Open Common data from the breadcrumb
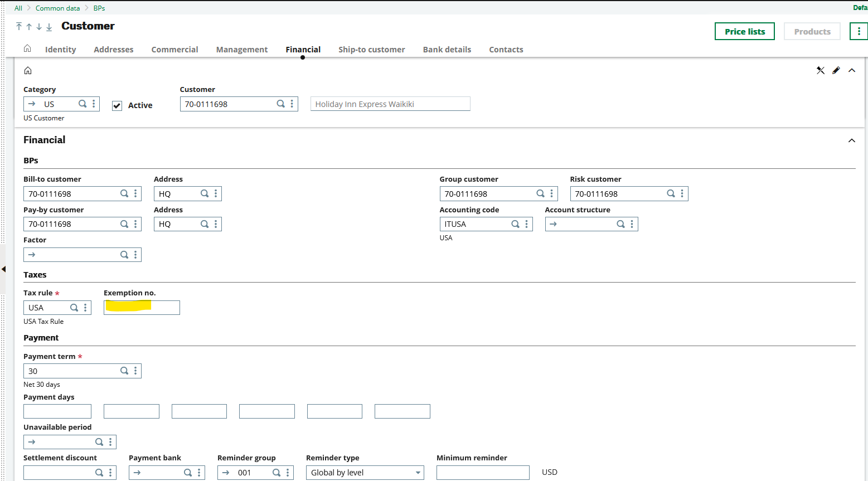Screen dimensions: 868x481 pos(57,8)
